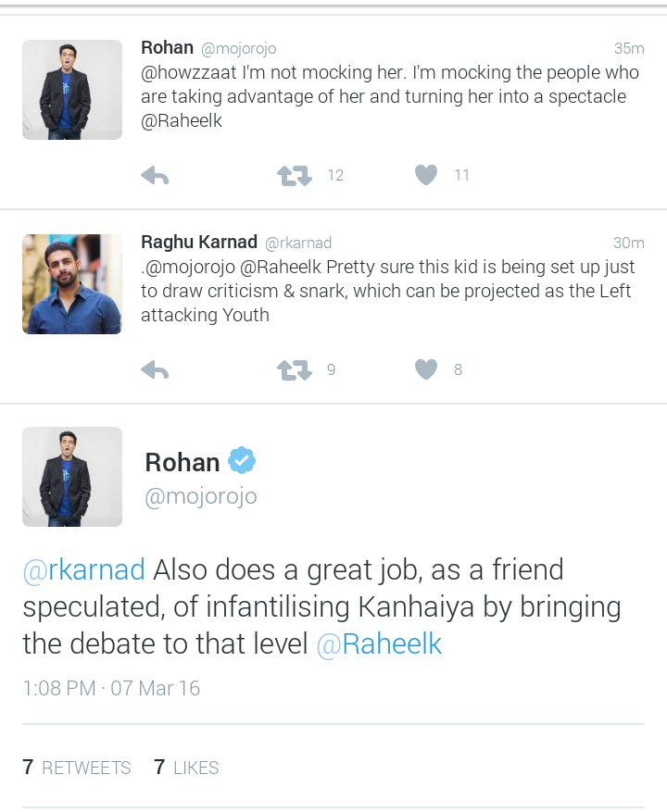Open Rohan's profile photo in top tweet
This screenshot has width=667, height=812.
pos(72,90)
